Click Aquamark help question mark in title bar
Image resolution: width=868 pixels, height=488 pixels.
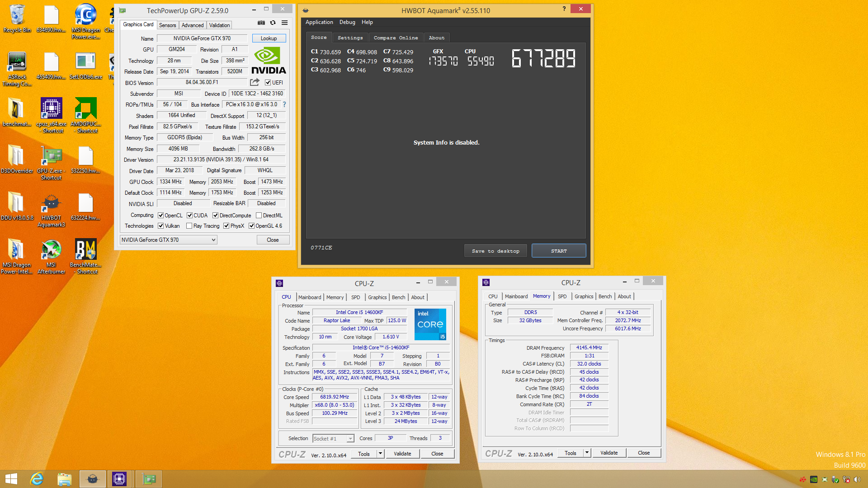[564, 9]
